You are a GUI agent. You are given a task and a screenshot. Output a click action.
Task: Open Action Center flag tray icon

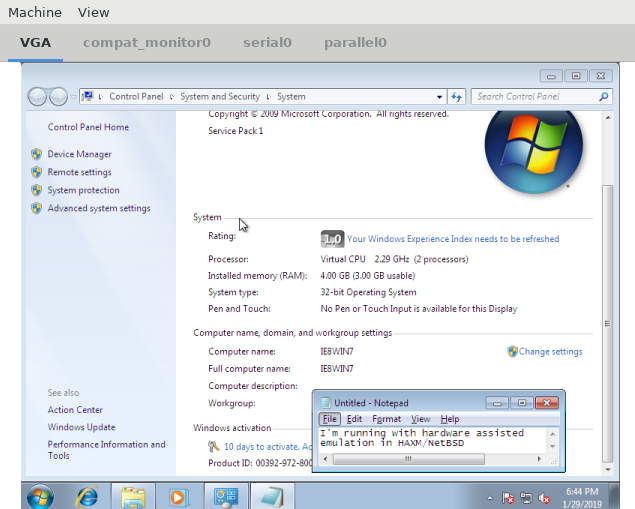point(508,498)
